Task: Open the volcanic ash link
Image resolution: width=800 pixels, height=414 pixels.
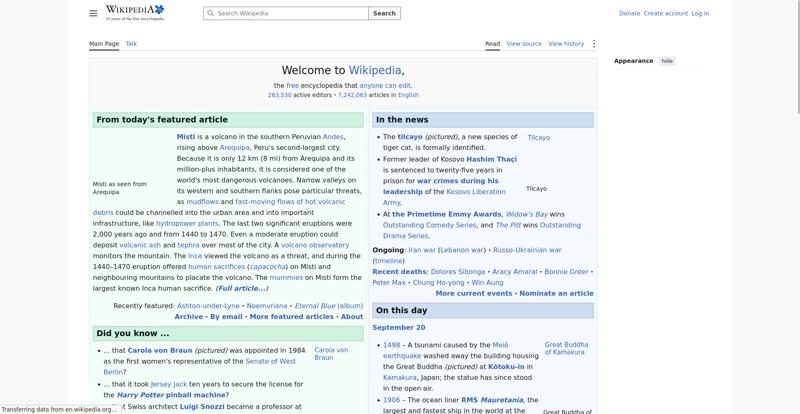Action: click(x=140, y=245)
